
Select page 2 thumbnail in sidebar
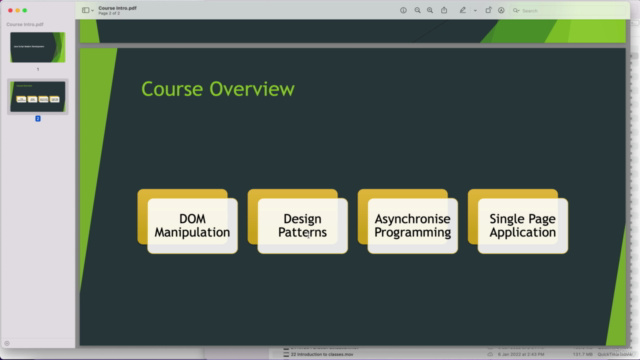click(38, 97)
